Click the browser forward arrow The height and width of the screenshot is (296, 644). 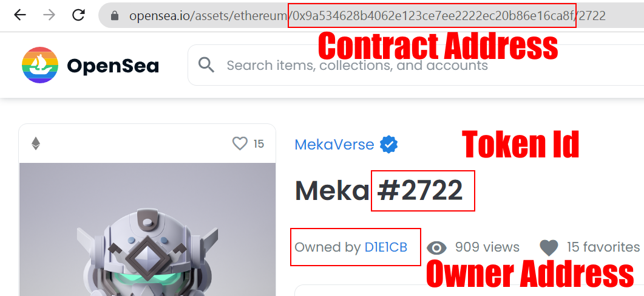coord(49,15)
